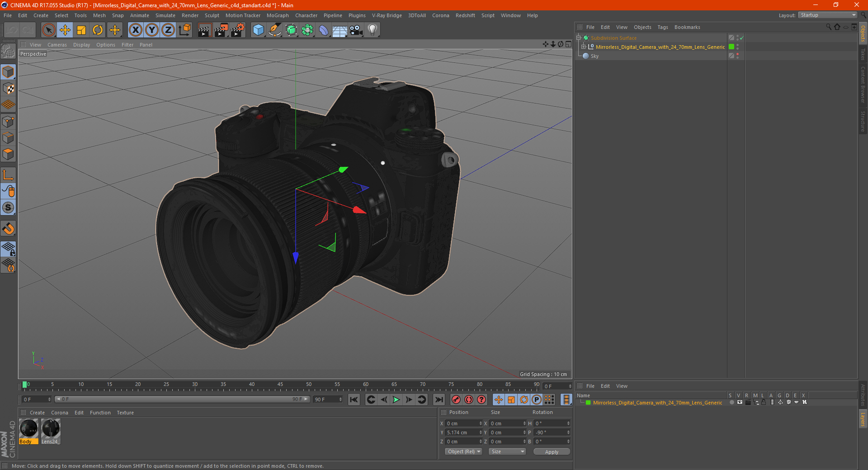
Task: Open the MoGraph menu
Action: [x=278, y=15]
